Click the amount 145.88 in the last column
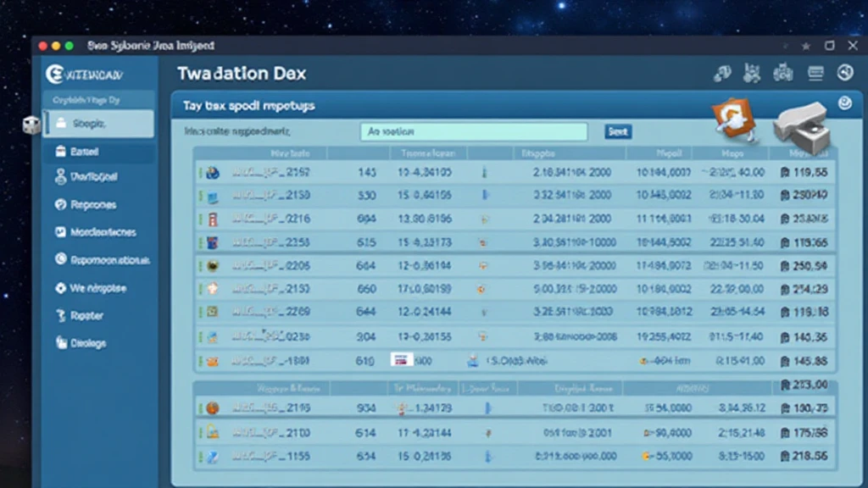Screen dimensions: 868x488 [807, 361]
